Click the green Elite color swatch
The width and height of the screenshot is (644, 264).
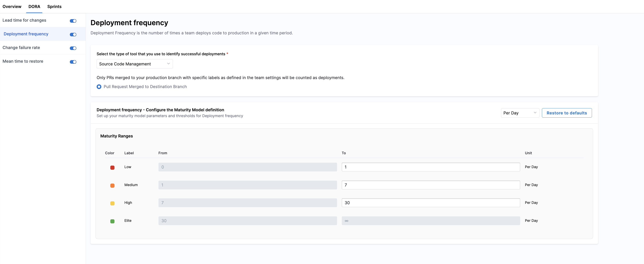[112, 221]
